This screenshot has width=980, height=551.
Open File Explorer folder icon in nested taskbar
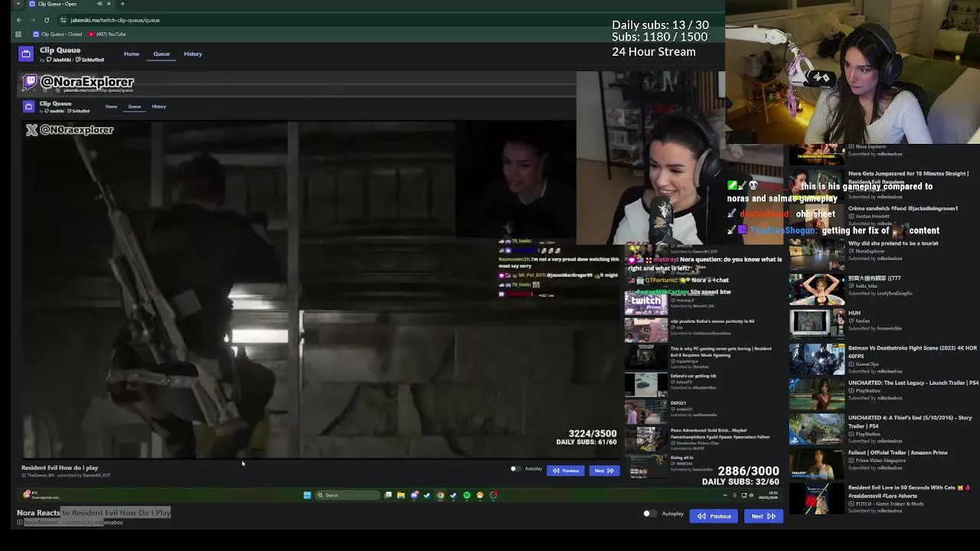coord(400,495)
